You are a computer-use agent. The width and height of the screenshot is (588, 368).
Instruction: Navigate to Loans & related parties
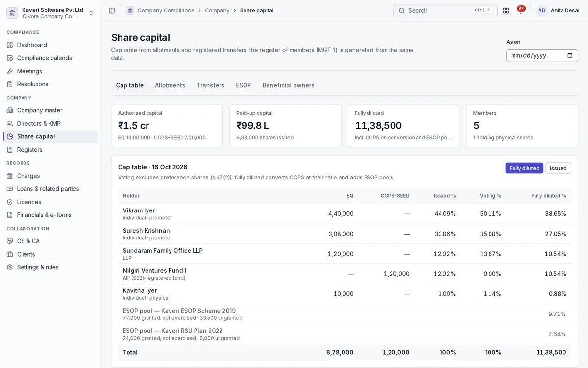point(50,189)
